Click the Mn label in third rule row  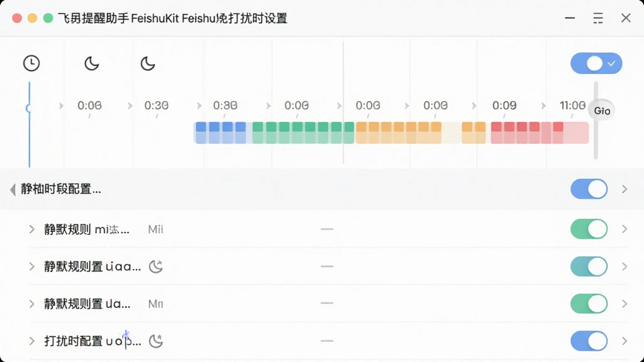(156, 304)
